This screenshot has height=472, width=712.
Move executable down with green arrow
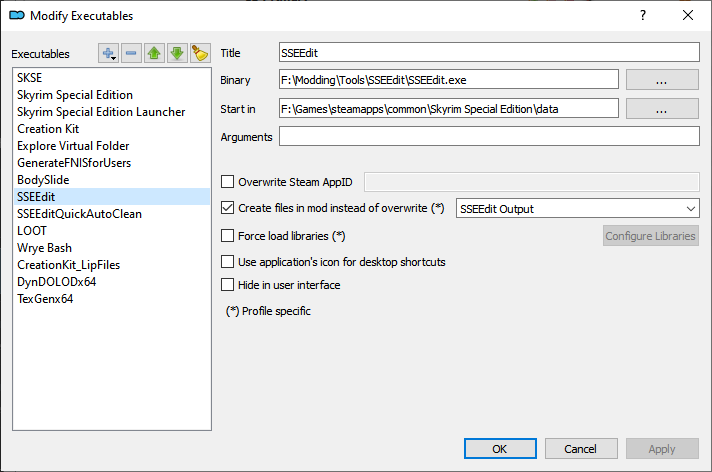[177, 53]
